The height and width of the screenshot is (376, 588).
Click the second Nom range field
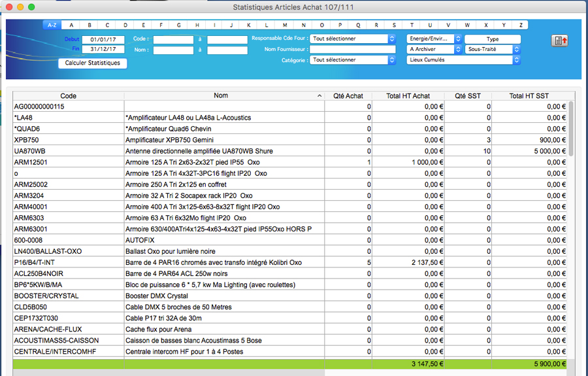click(227, 50)
